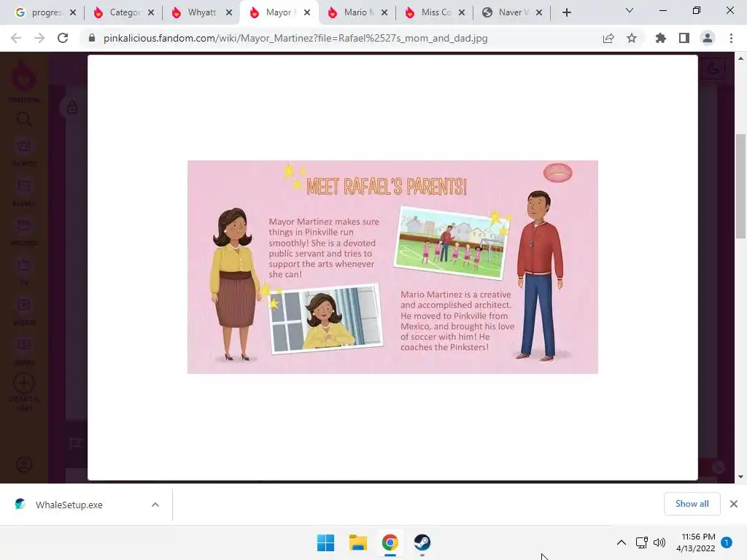The image size is (747, 560).
Task: Click the Meet Rafael's Parents image
Action: click(x=392, y=267)
